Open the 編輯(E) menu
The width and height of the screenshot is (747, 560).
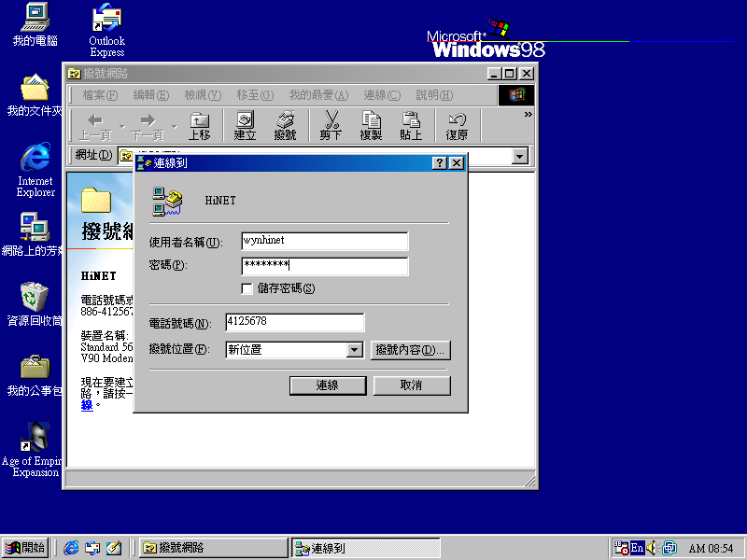click(x=151, y=95)
